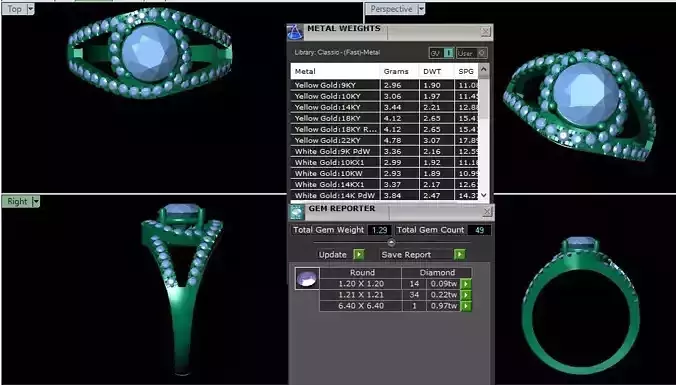The height and width of the screenshot is (385, 676).
Task: Click the green arrow next to Save Report
Action: [x=460, y=254]
